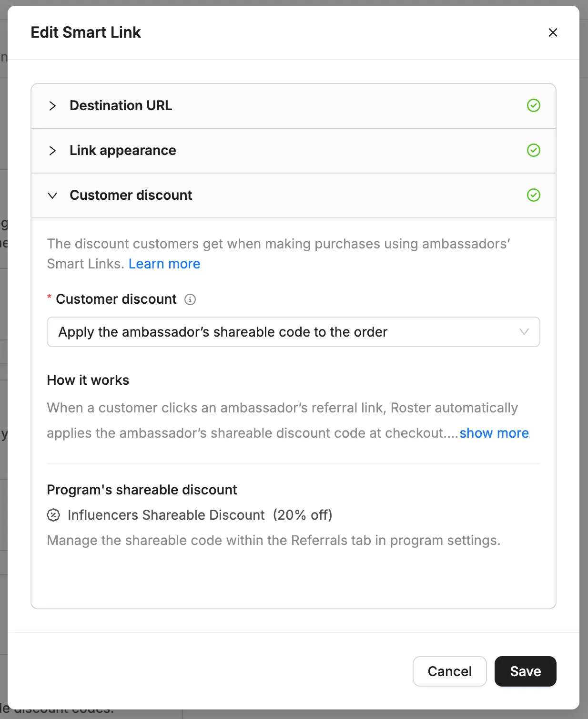Close the Edit Smart Link dialog
Viewport: 588px width, 719px height.
point(553,32)
